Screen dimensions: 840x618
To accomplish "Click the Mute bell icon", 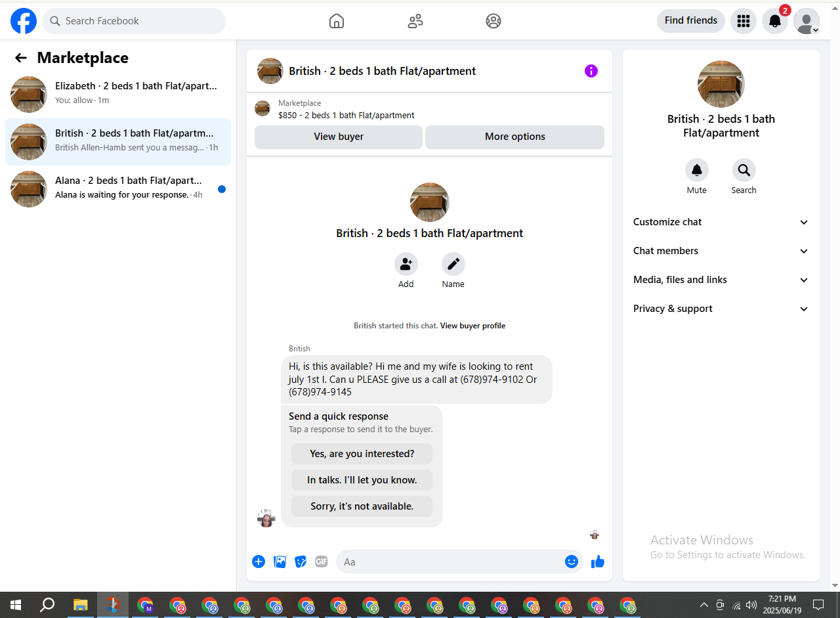I will point(697,170).
